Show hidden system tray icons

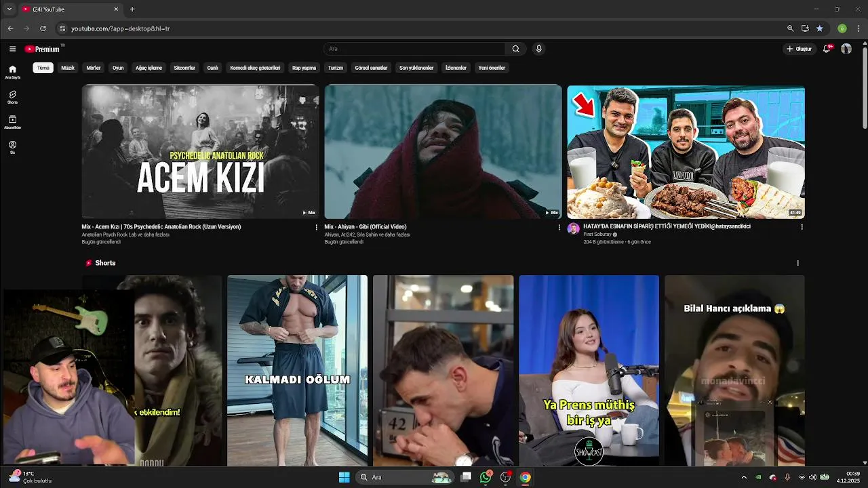click(744, 477)
